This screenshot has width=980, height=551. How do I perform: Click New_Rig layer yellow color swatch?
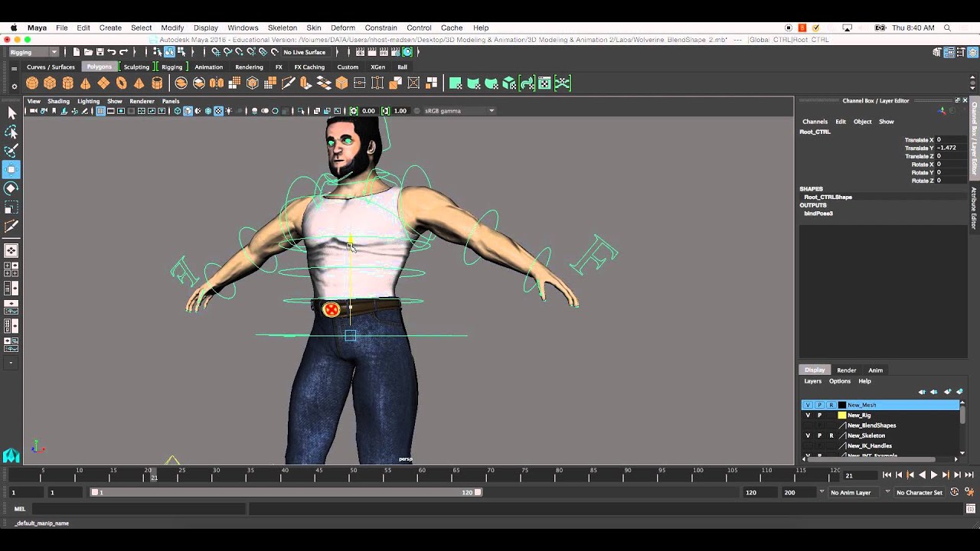tap(842, 416)
